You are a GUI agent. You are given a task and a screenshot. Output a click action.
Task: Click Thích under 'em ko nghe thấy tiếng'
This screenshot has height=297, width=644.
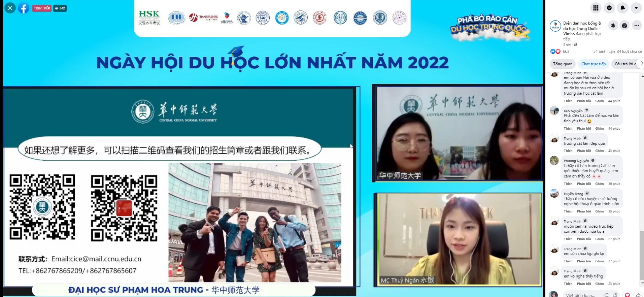pyautogui.click(x=568, y=284)
